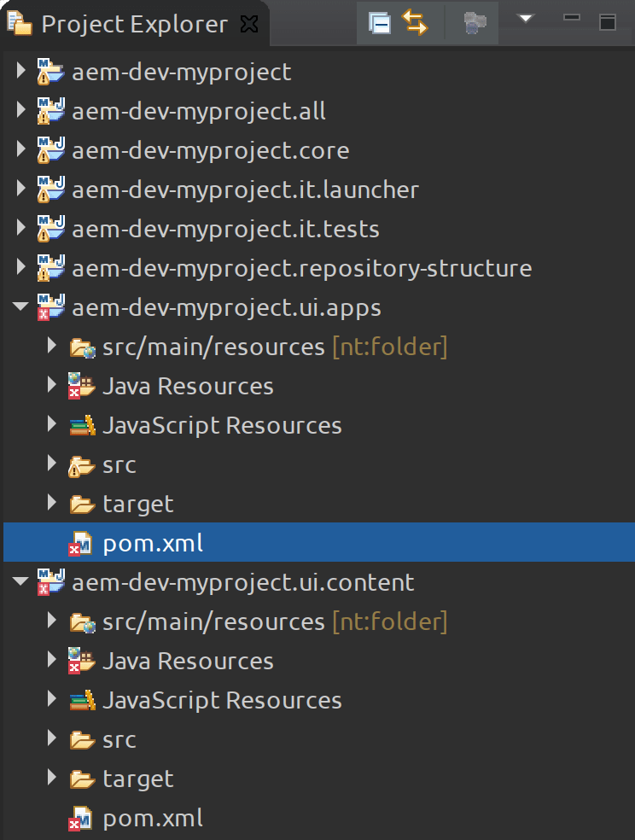
Task: Select Java Resources label in ui.apps
Action: pos(188,386)
